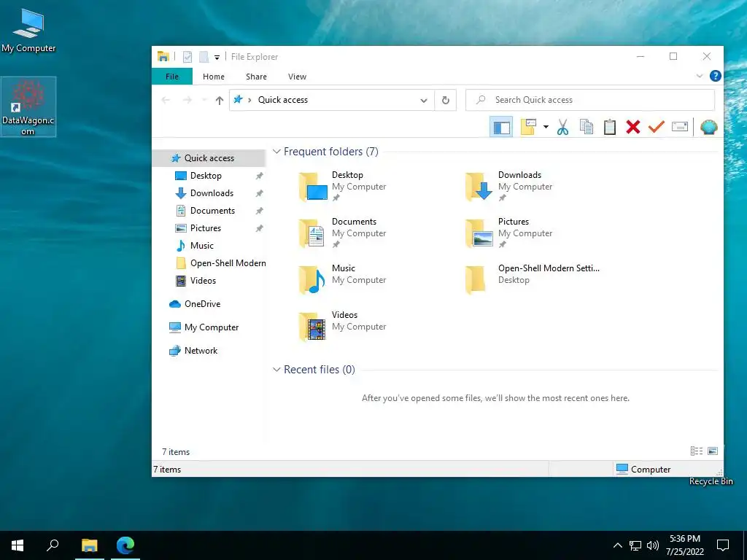Click the orange checkmark Properties icon
Viewport: 747px width, 560px height.
tap(657, 127)
